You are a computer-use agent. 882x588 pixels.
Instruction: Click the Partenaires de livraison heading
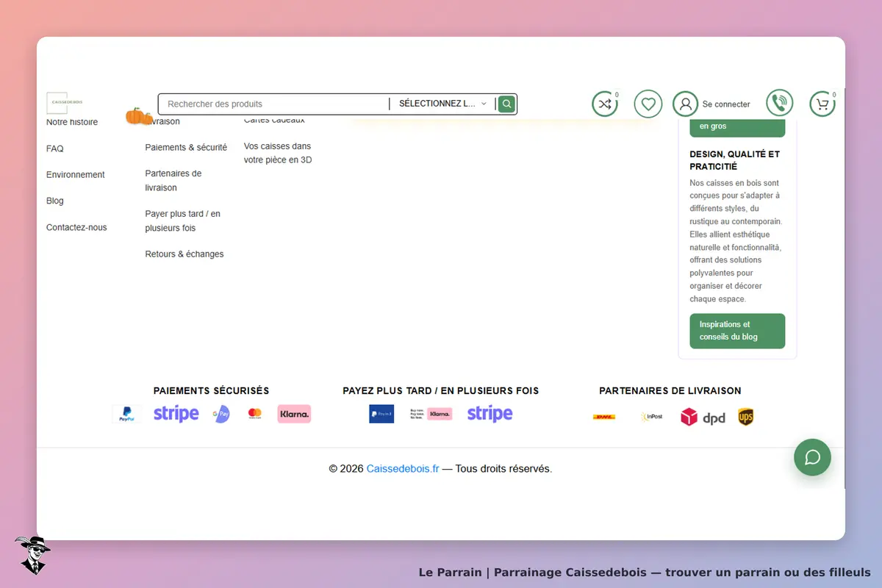click(670, 391)
